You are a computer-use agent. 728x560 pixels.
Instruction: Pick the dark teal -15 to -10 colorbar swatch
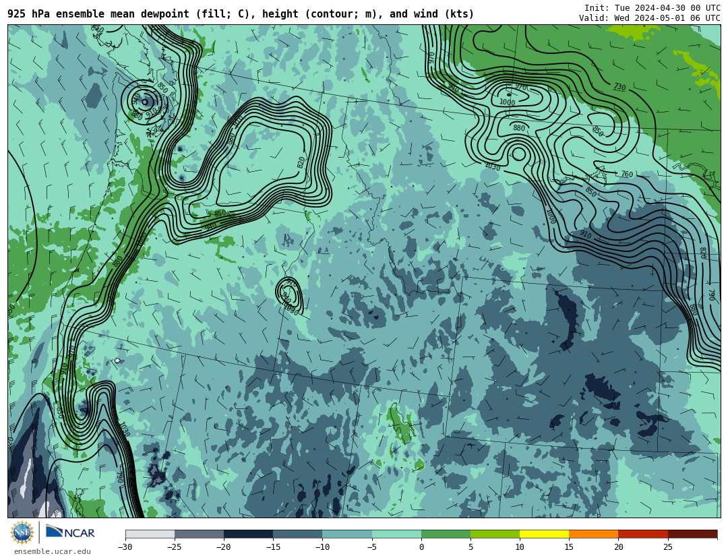pos(298,534)
